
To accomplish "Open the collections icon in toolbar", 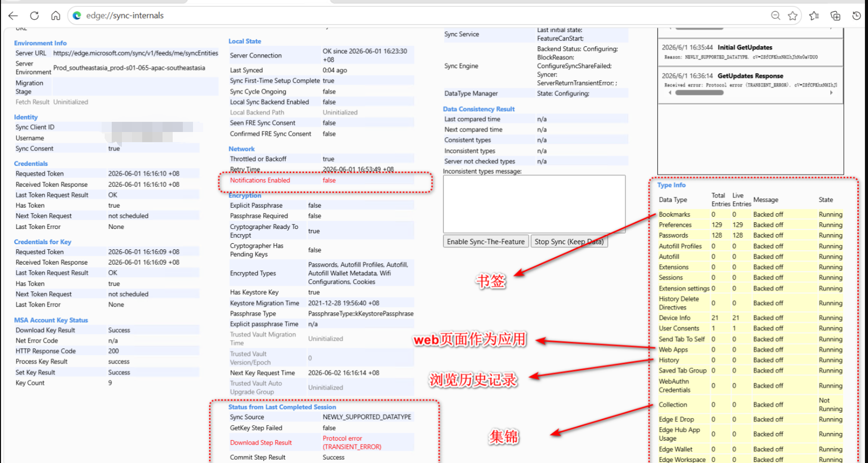I will coord(835,16).
